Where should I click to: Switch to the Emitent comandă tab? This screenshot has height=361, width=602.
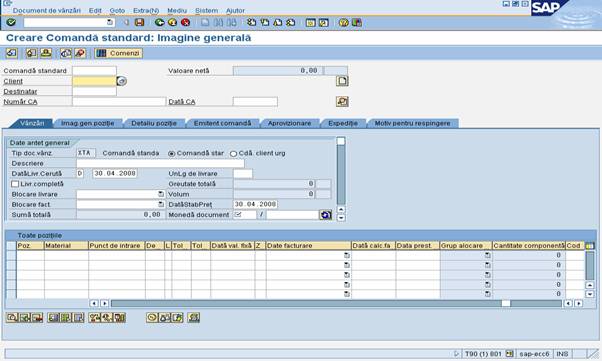click(x=222, y=123)
